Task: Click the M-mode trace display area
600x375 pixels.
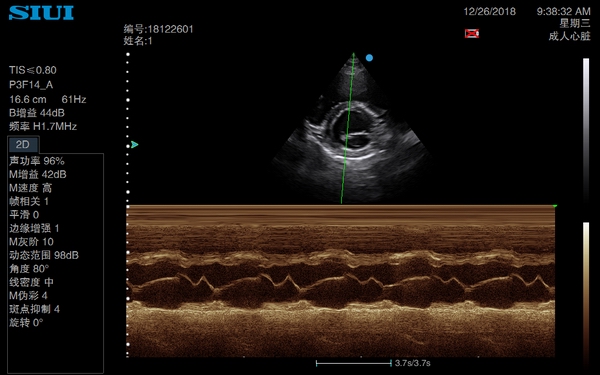Action: 341,281
